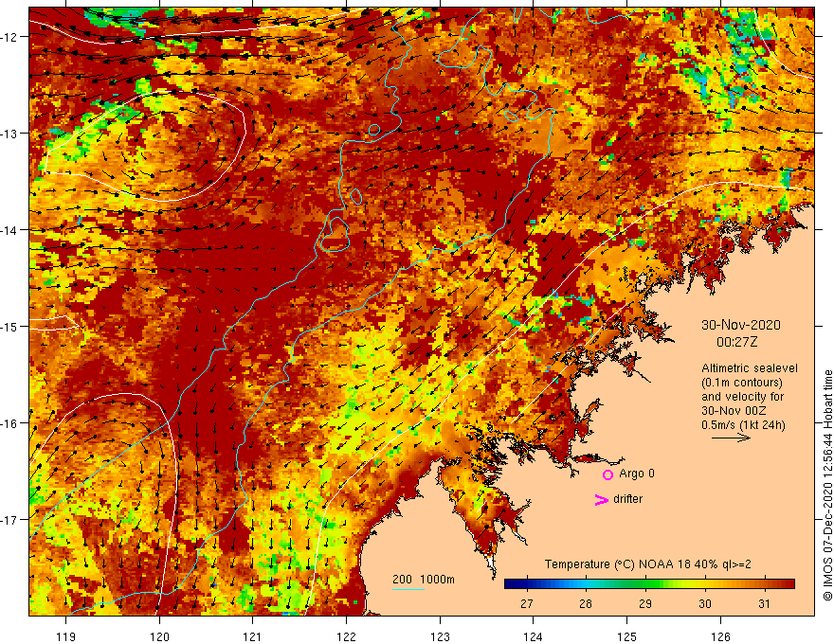The height and width of the screenshot is (644, 834).
Task: Click the latitude axis label -17
Action: (10, 519)
